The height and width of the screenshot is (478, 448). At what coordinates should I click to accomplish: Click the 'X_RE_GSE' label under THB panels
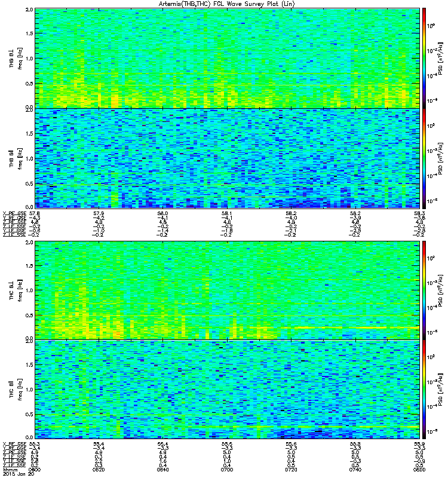click(x=14, y=214)
